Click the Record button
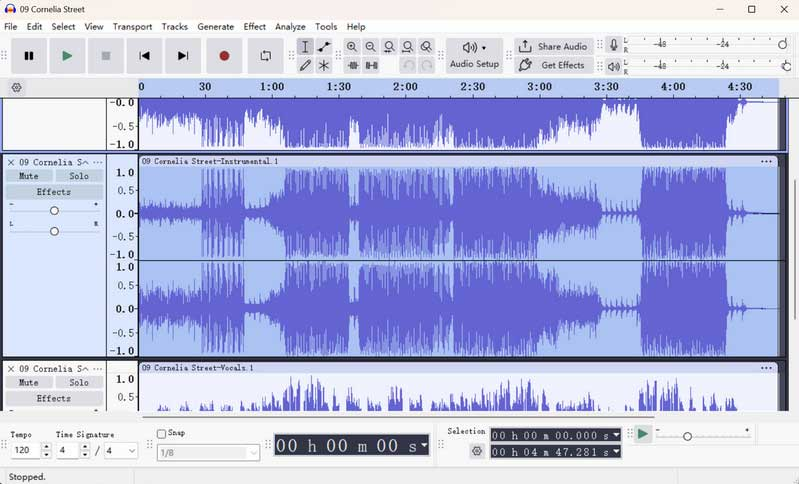Image resolution: width=799 pixels, height=484 pixels. [224, 56]
